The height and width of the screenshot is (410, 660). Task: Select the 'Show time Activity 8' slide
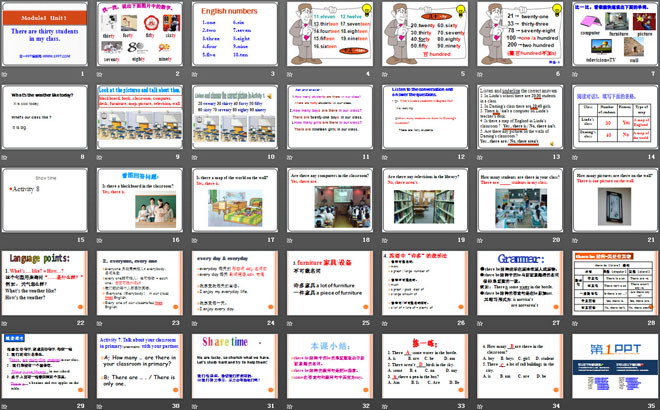click(x=45, y=198)
